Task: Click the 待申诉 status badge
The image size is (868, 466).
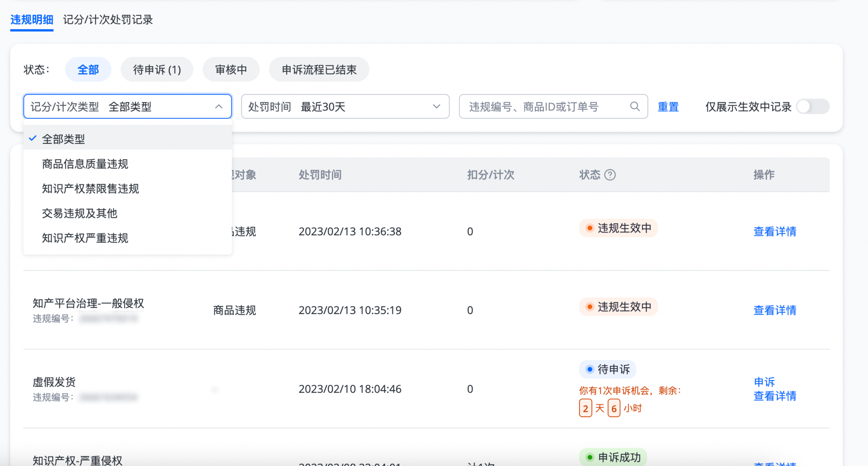Action: pos(607,369)
